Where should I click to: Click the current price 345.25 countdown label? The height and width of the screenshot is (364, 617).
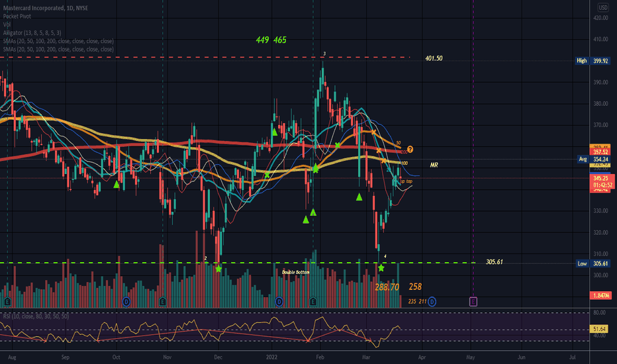click(x=603, y=181)
